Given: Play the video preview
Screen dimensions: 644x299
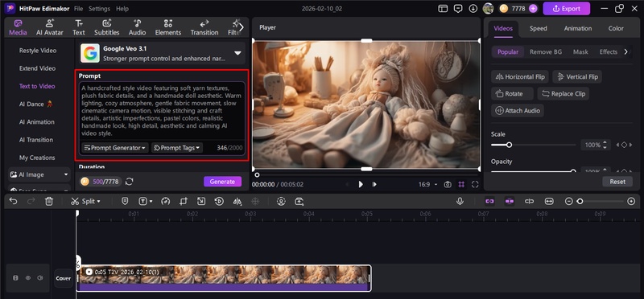Looking at the screenshot, I should [x=360, y=185].
